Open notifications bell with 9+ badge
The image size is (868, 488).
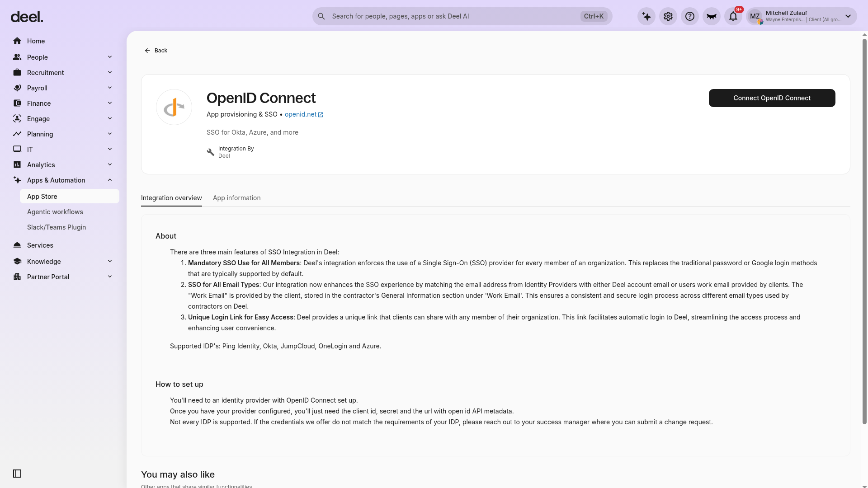(733, 17)
